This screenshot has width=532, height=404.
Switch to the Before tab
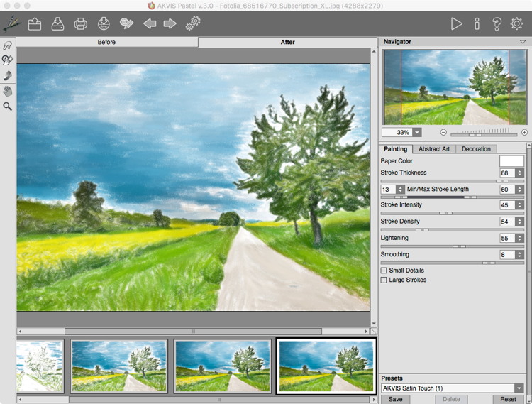point(106,42)
